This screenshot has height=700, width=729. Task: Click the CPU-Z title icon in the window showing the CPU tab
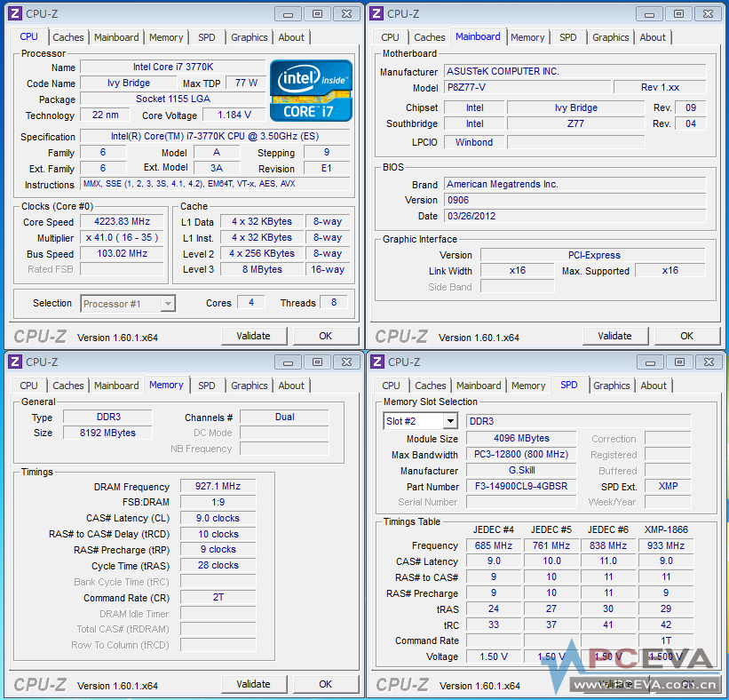coord(15,13)
